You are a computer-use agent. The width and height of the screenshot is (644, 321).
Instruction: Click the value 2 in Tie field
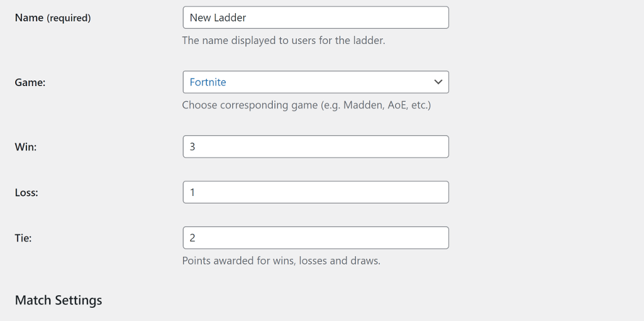pyautogui.click(x=192, y=237)
